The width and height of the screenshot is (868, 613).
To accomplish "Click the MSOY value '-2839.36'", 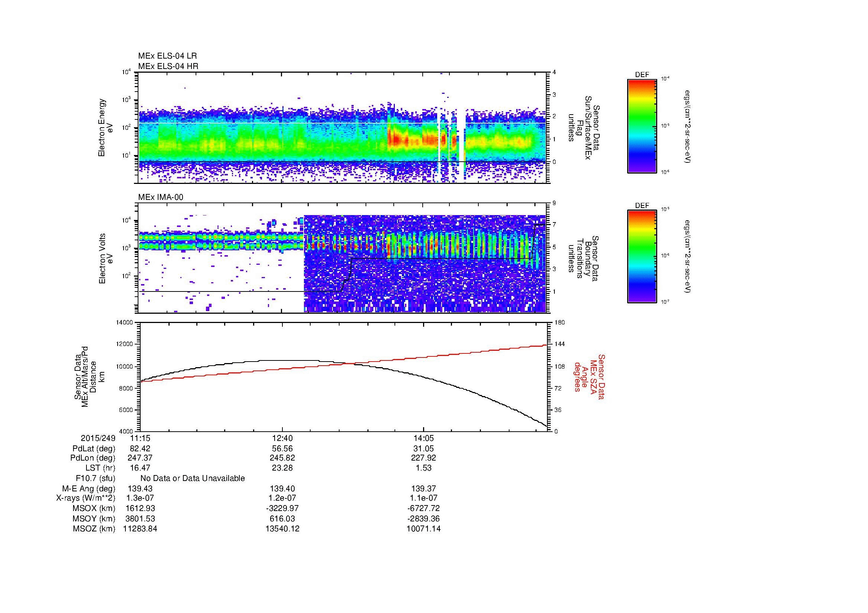I will pos(423,519).
